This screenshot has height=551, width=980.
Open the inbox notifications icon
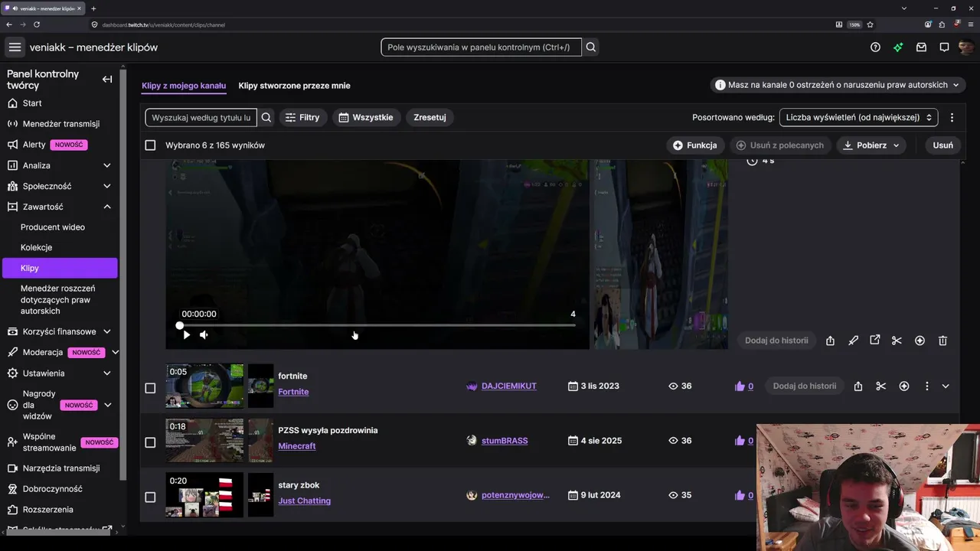coord(921,47)
